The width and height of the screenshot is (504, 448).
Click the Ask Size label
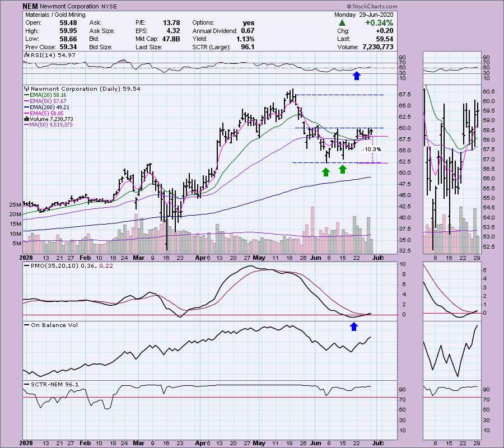pyautogui.click(x=101, y=31)
